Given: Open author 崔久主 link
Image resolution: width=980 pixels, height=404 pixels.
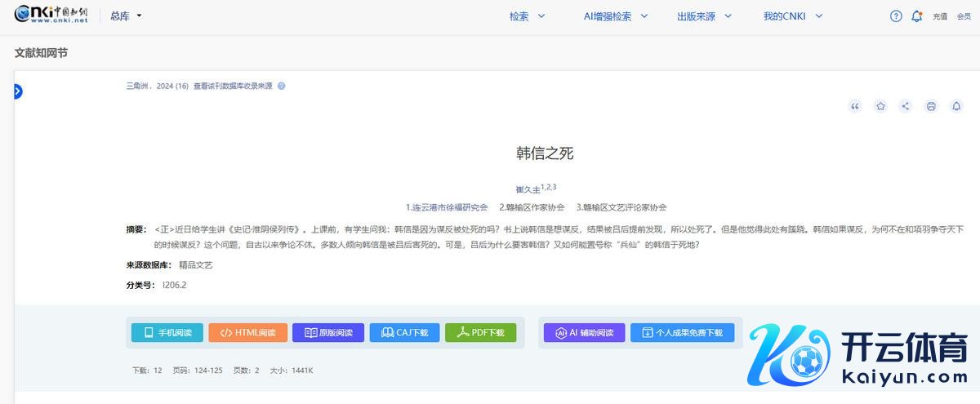Looking at the screenshot, I should (x=527, y=189).
